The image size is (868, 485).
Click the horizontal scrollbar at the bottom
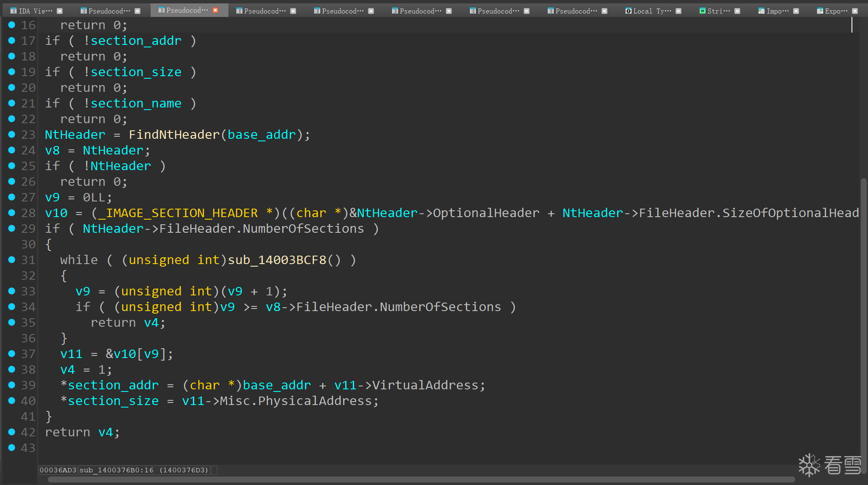tap(421, 479)
